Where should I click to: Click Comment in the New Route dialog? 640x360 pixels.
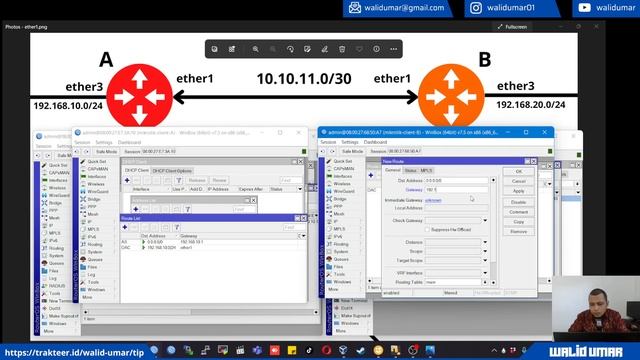(x=519, y=212)
